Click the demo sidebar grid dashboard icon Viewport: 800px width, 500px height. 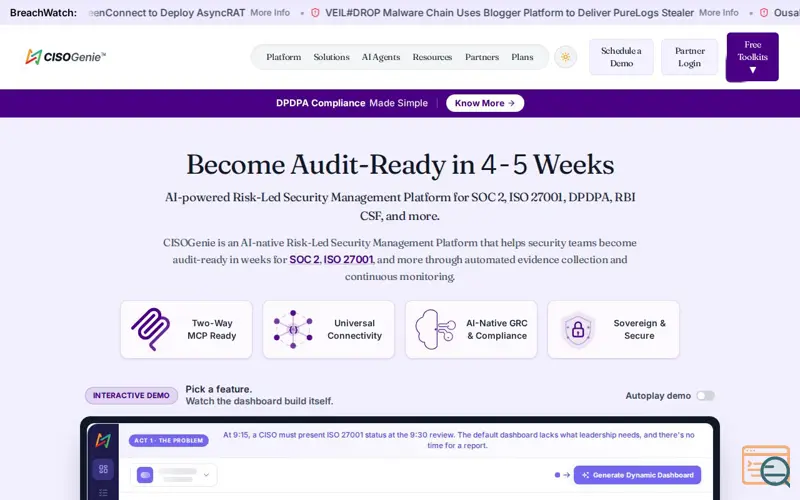[103, 469]
